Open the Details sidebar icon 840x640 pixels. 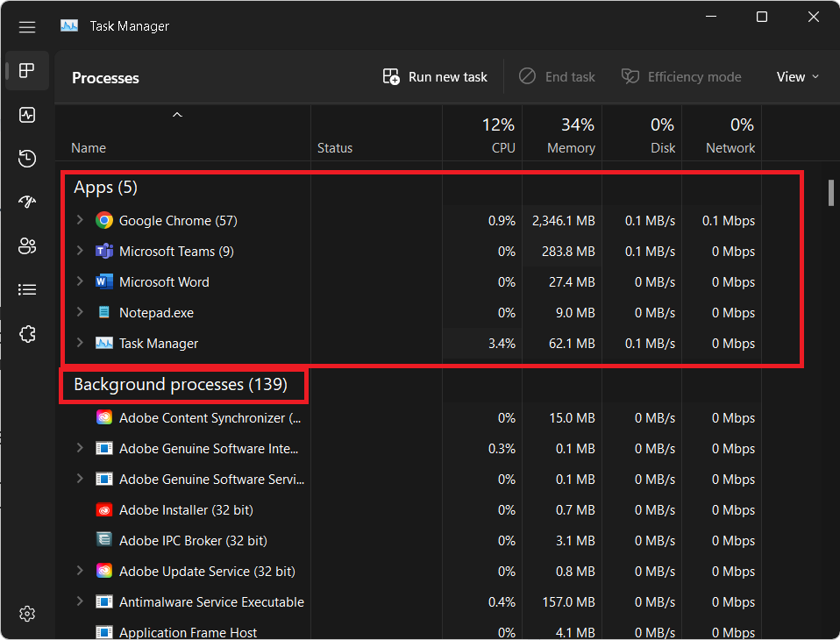coord(27,289)
